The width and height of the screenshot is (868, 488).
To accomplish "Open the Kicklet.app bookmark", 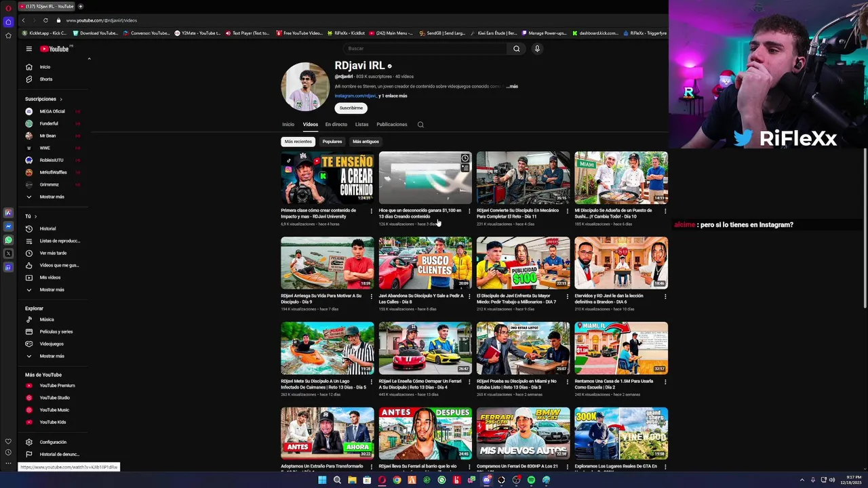I will (44, 33).
